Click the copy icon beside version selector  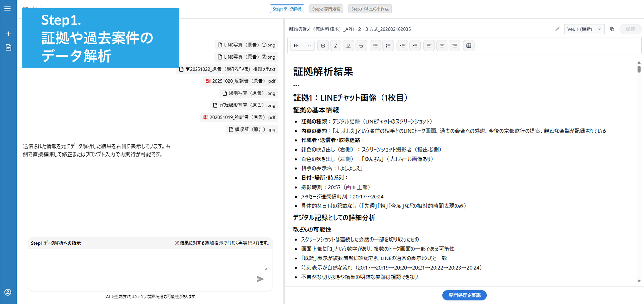click(612, 29)
